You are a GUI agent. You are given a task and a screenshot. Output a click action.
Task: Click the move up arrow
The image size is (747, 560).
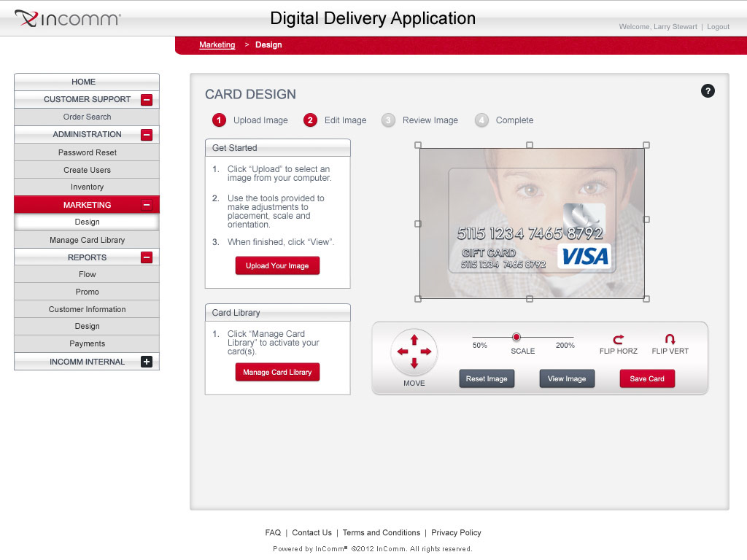pyautogui.click(x=414, y=340)
